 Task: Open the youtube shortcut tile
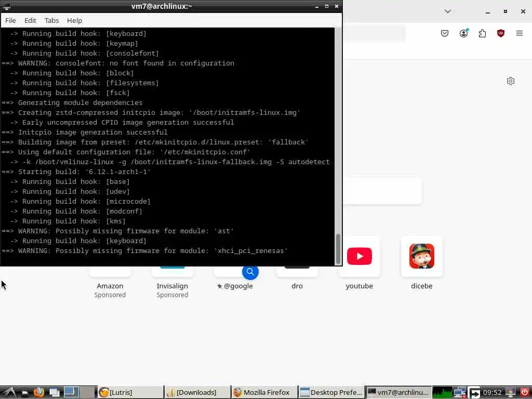click(360, 256)
